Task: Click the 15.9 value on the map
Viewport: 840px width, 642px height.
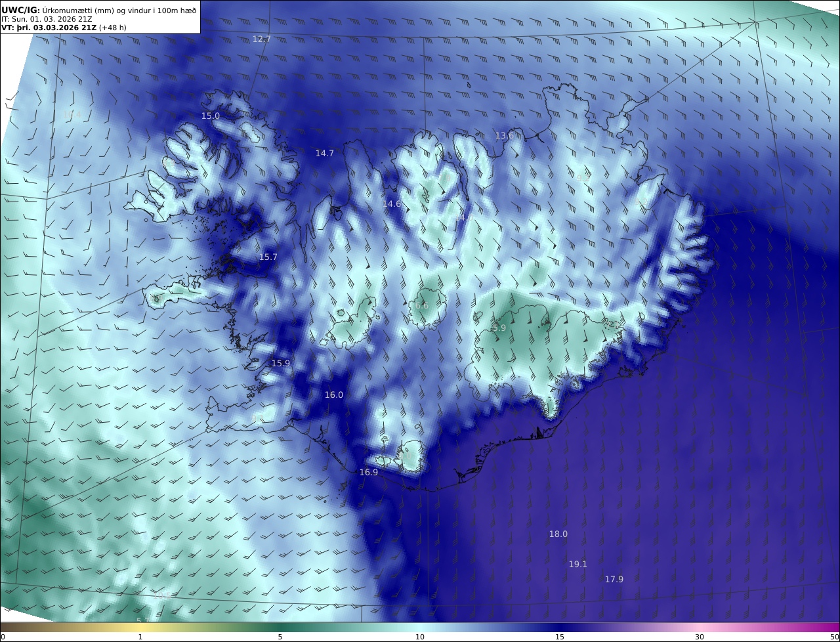Action: [281, 363]
